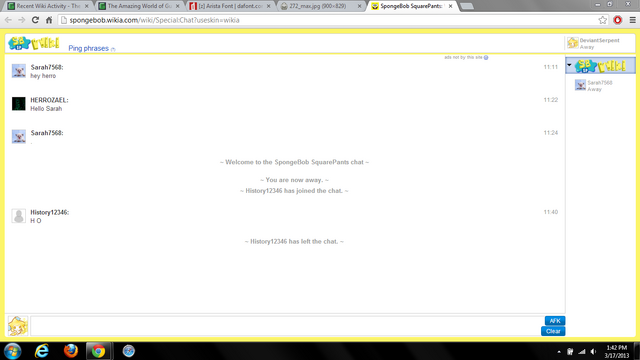Close the Recent Wiki Activity tab
The width and height of the screenshot is (640, 360).
87,6
